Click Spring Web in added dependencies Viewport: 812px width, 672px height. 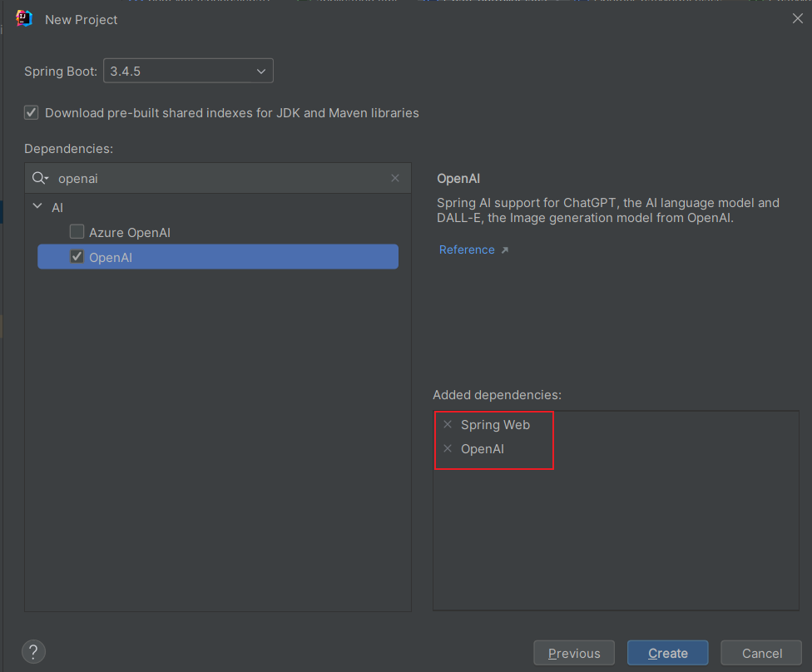(495, 425)
